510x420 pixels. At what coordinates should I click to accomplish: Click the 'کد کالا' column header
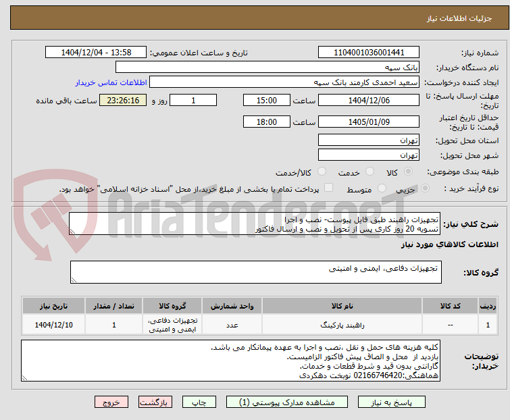pos(450,306)
